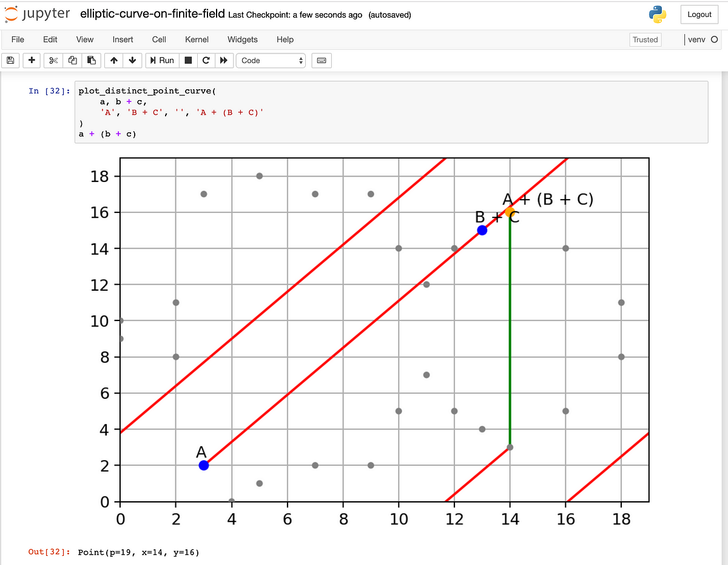728x565 pixels.
Task: Restart kernel and run all icon
Action: [x=224, y=60]
